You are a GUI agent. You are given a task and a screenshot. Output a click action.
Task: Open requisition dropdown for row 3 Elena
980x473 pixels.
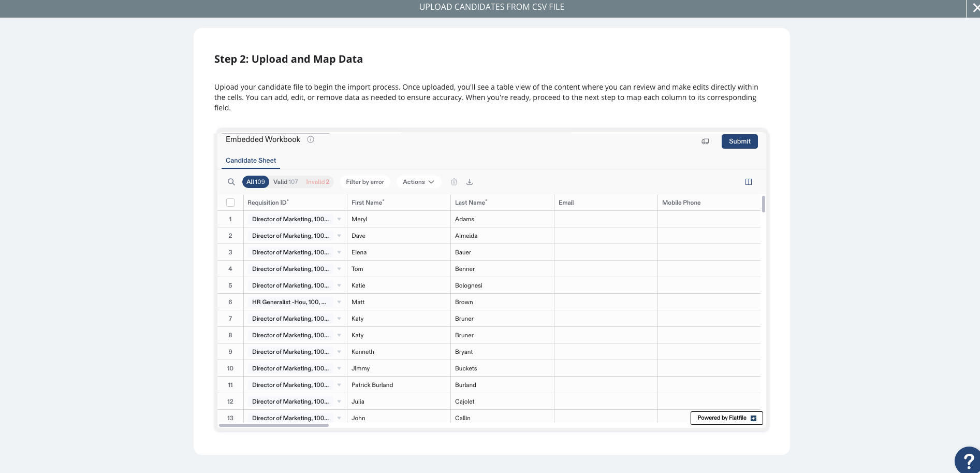(339, 252)
